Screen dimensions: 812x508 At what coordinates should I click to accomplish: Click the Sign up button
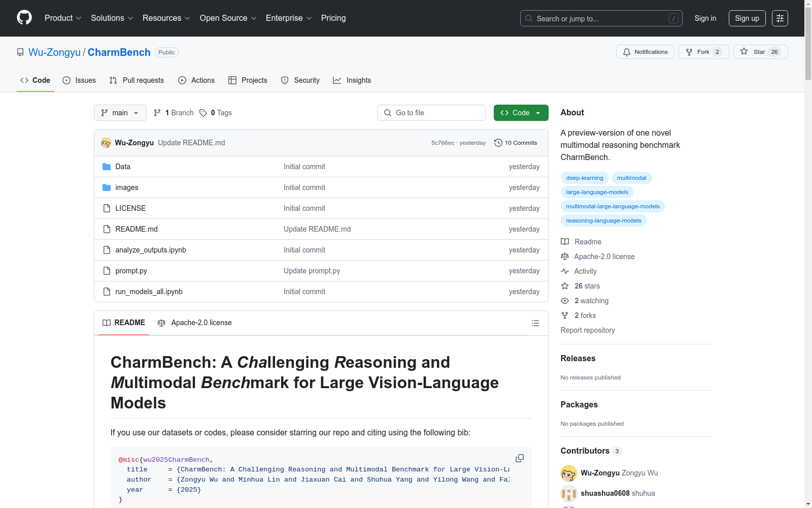click(x=747, y=18)
